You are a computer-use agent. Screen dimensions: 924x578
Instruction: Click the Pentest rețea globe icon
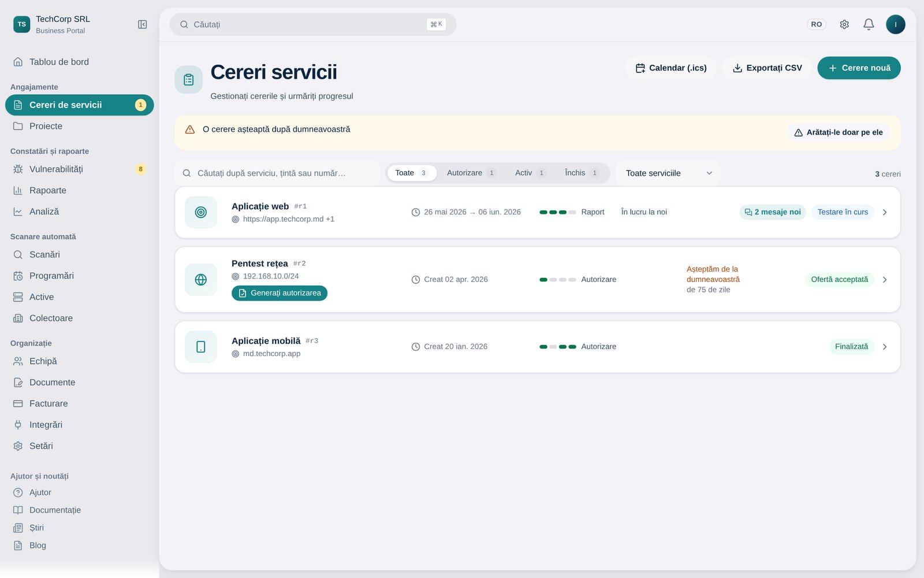(201, 280)
